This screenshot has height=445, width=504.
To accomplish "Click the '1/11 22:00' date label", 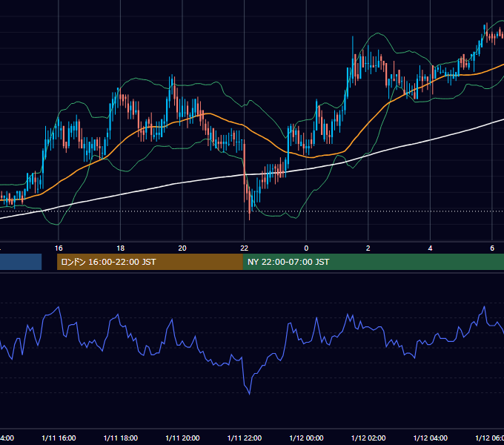I will point(245,438).
